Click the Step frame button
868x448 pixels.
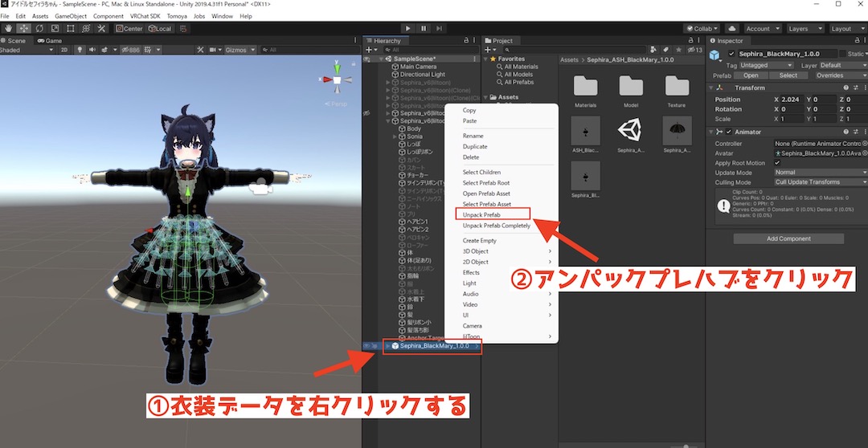pos(439,28)
